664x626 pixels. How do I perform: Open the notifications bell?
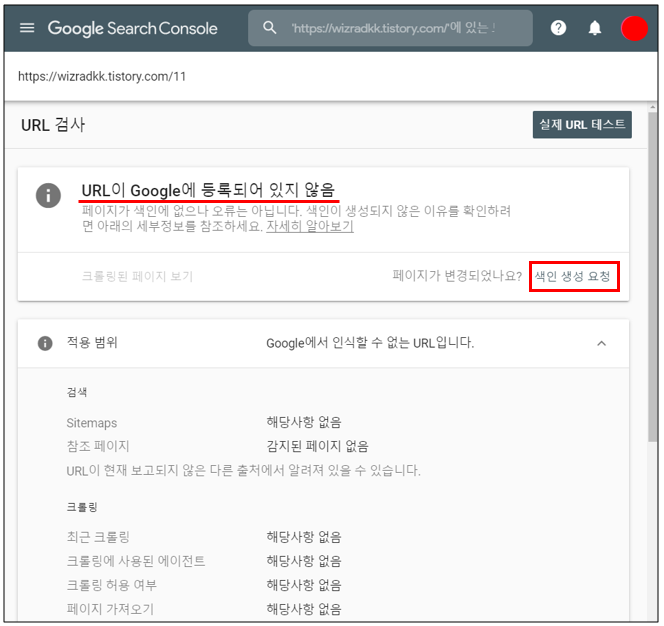tap(595, 28)
